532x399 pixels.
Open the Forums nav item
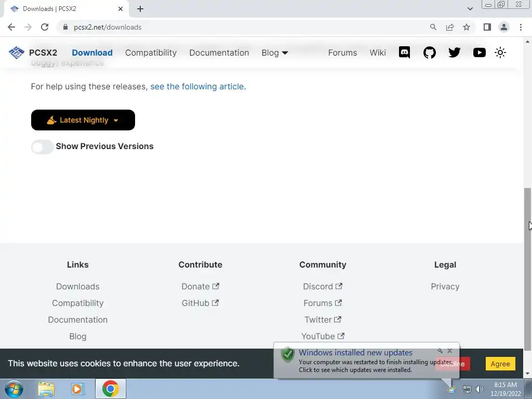342,52
